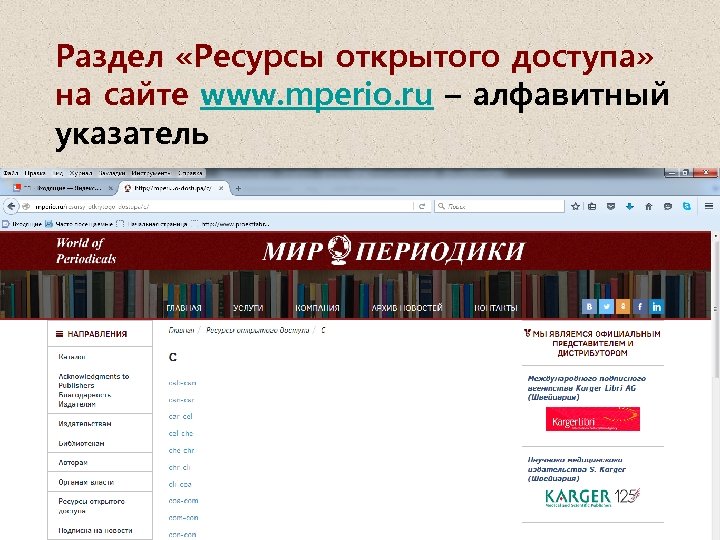Viewport: 720px width, 540px height.
Task: Click the Часто посещаемые bookmark
Action: coord(79,224)
